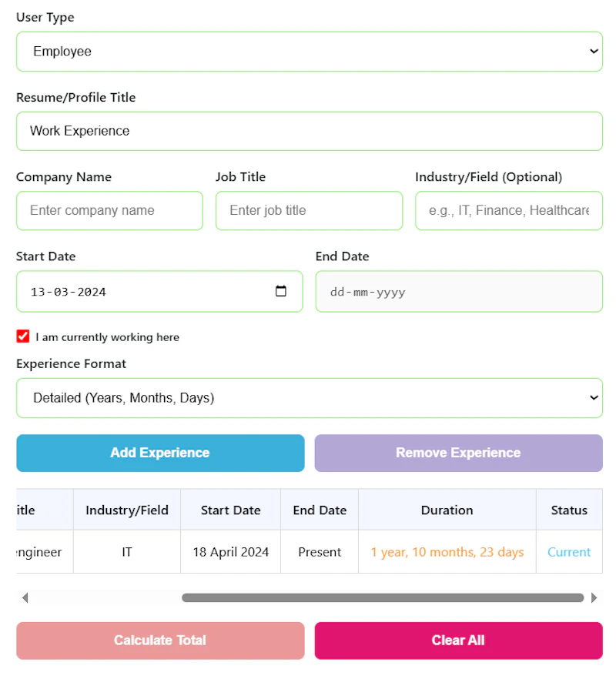Open the Start Date calendar picker icon
The height and width of the screenshot is (676, 616).
tap(280, 291)
